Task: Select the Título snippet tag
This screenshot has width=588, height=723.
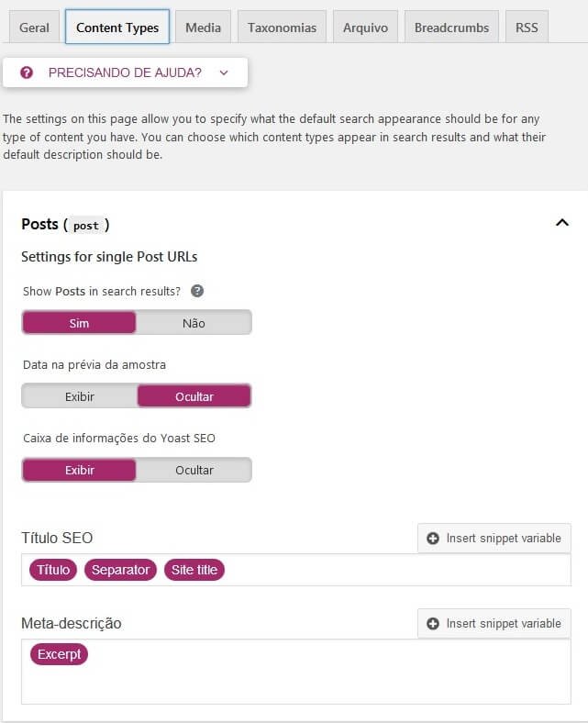Action: (53, 570)
